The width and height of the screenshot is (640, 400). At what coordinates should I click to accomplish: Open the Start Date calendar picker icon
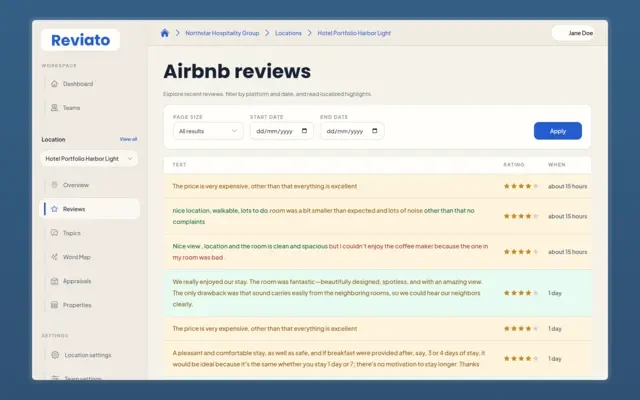click(304, 131)
